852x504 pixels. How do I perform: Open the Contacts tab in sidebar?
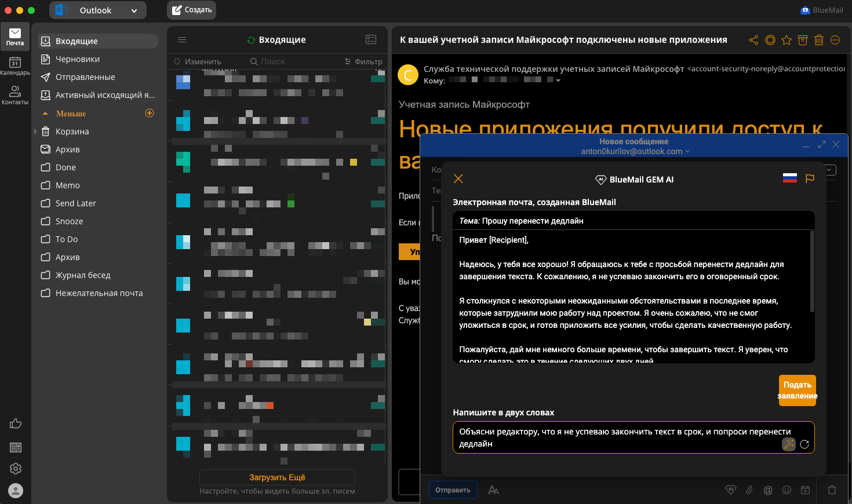click(x=15, y=95)
